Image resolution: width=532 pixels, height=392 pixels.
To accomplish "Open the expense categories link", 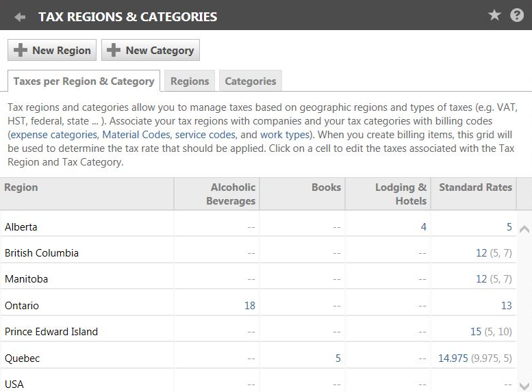I will 54,135.
